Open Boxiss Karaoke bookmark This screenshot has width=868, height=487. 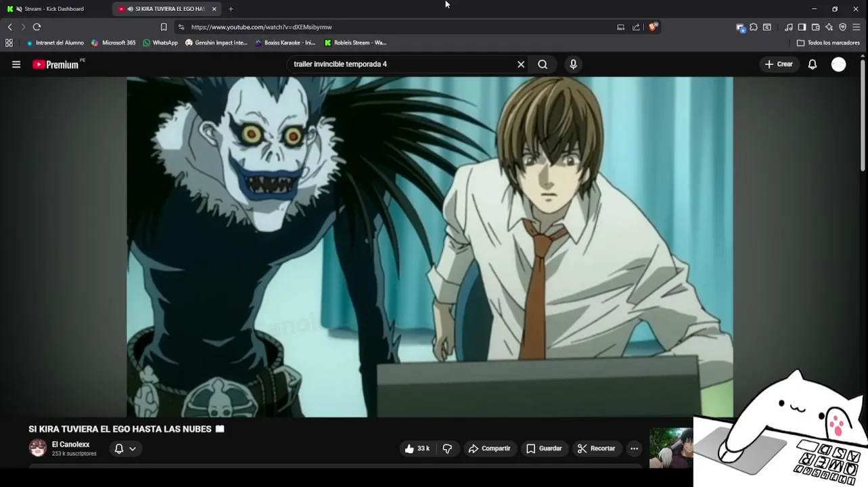tap(285, 43)
